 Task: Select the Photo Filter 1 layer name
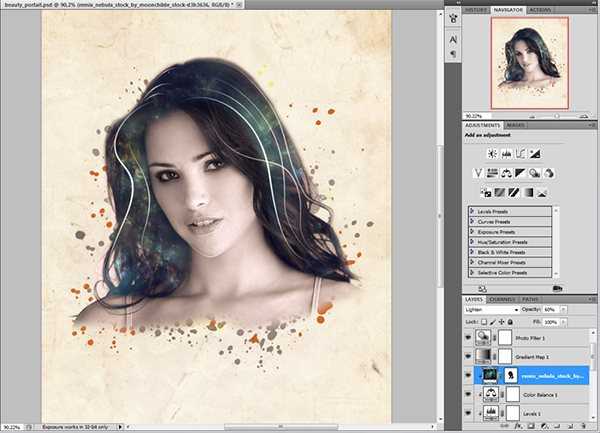[530, 338]
